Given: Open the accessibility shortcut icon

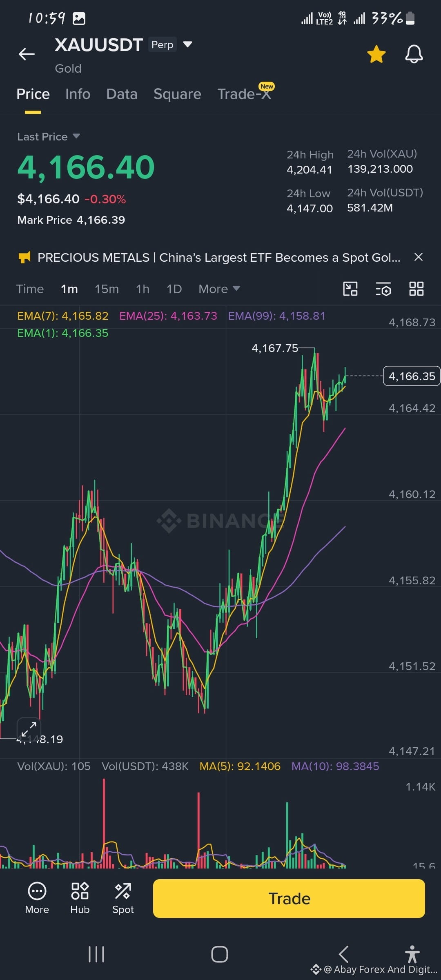Looking at the screenshot, I should (x=412, y=954).
